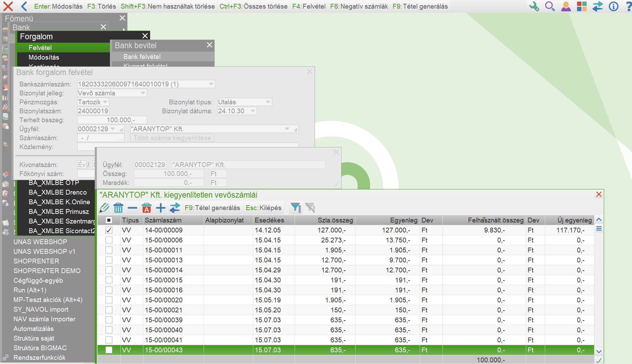Screen dimensions: 632x364
Task: Open the user profile icon in top toolbar
Action: click(566, 7)
